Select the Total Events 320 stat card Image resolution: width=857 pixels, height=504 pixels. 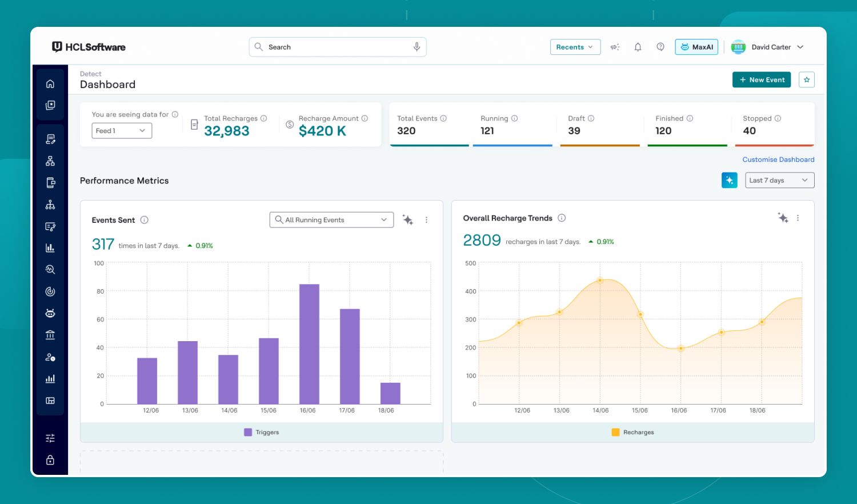[x=430, y=125]
